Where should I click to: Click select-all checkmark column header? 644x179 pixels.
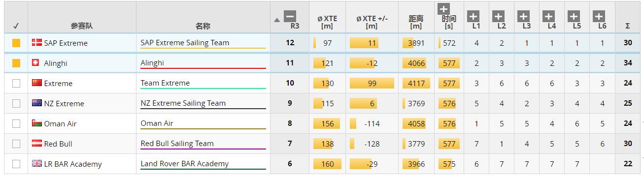tap(16, 26)
